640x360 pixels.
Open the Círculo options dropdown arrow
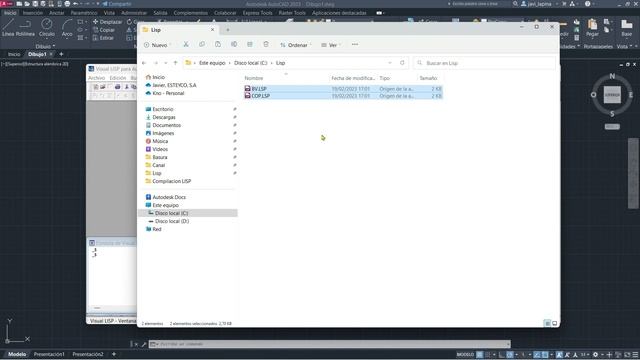coord(47,39)
